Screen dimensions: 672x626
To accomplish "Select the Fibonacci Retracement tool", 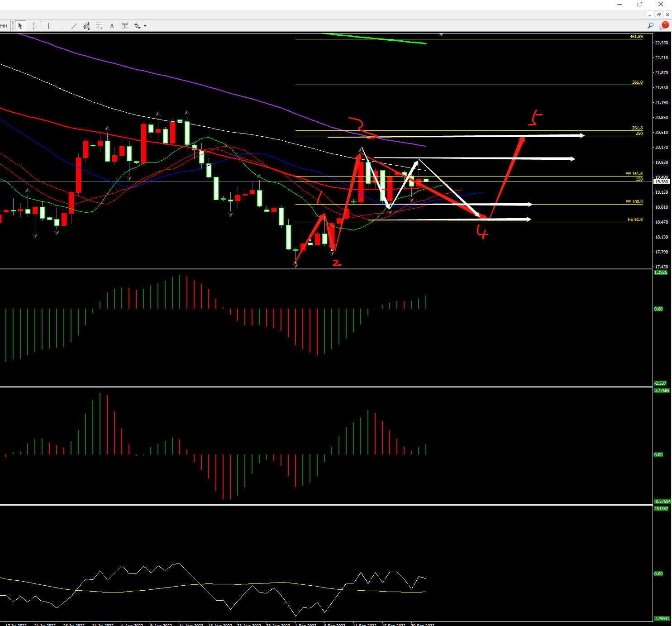I will (x=100, y=26).
